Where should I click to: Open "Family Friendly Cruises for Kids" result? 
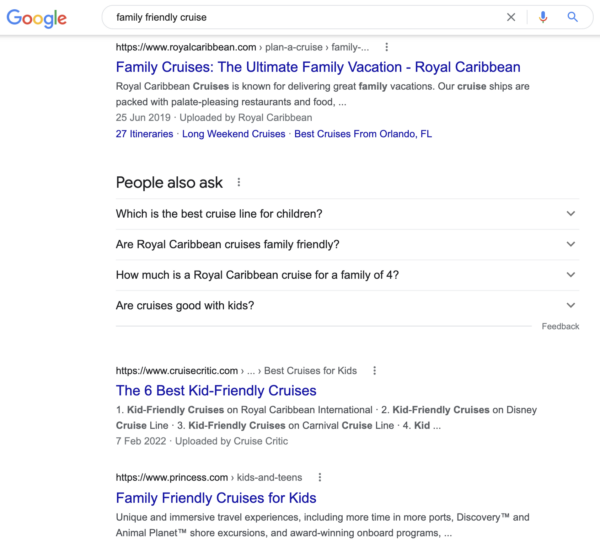coord(216,498)
